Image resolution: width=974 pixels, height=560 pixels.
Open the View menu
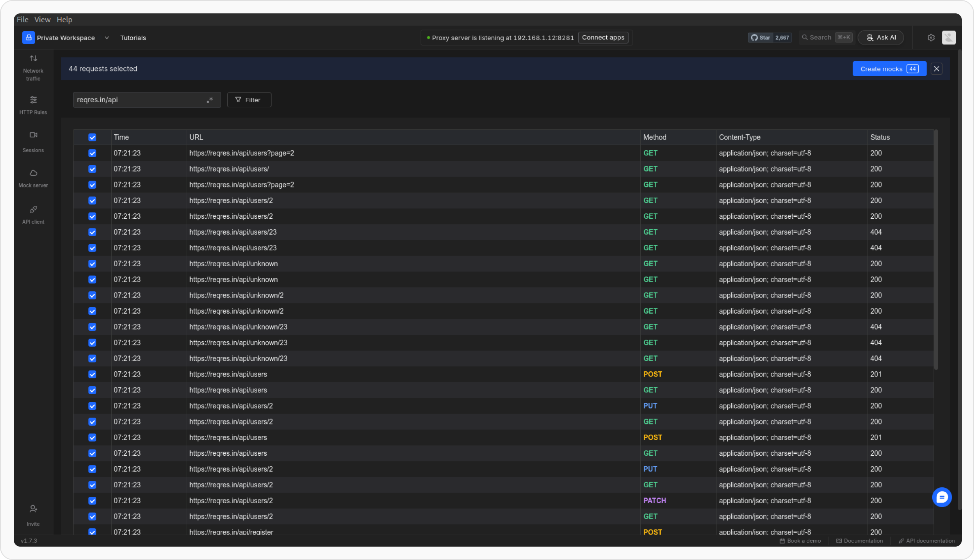(x=42, y=19)
